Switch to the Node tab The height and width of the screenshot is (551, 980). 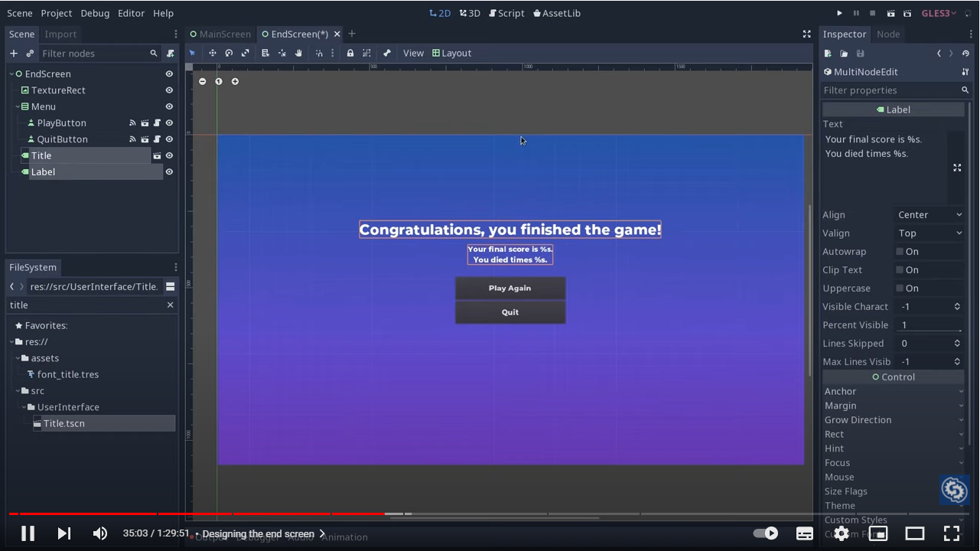(x=888, y=34)
